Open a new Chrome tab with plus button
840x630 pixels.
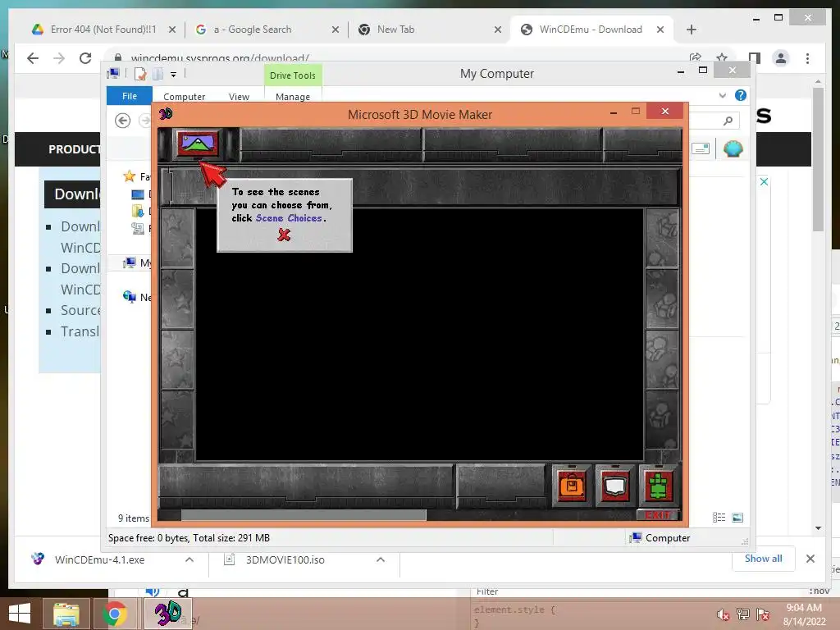(x=691, y=30)
